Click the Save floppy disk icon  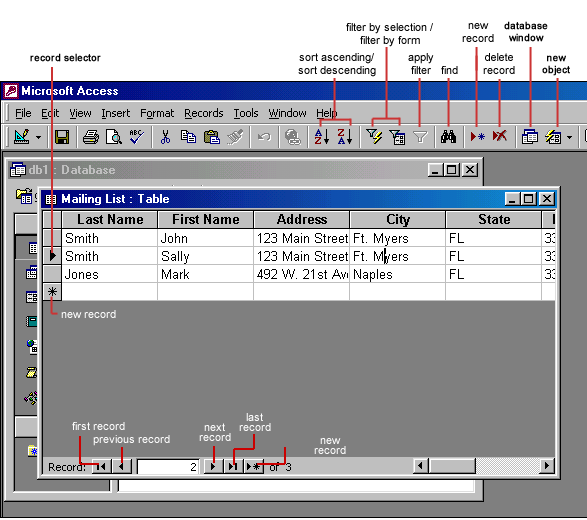[62, 137]
